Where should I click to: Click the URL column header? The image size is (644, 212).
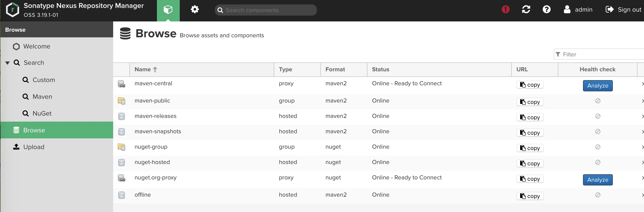(535, 69)
